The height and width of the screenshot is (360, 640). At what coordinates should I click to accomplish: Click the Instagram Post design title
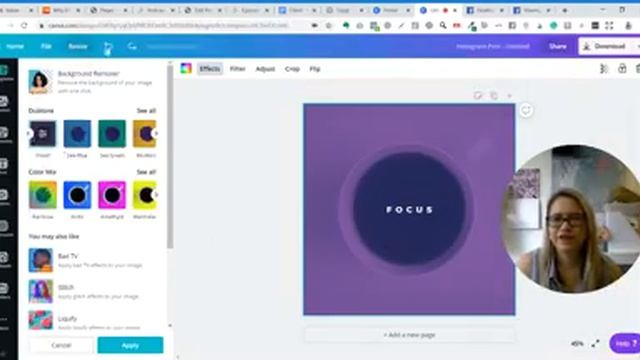coord(493,46)
